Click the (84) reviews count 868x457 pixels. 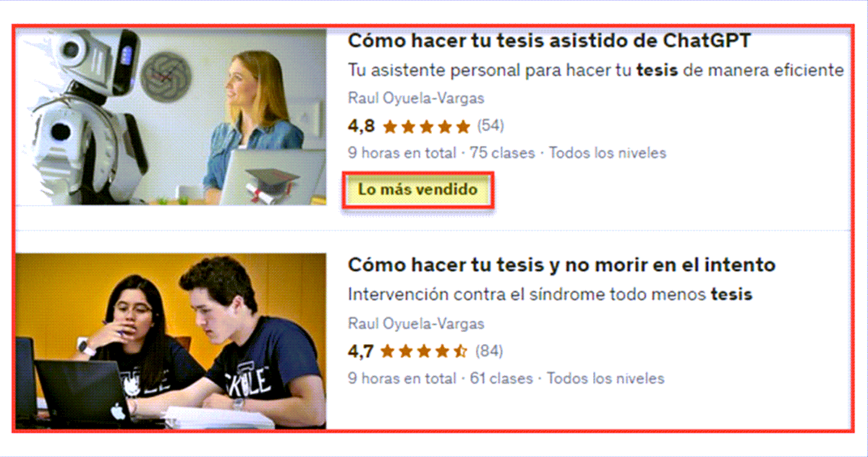click(x=489, y=351)
